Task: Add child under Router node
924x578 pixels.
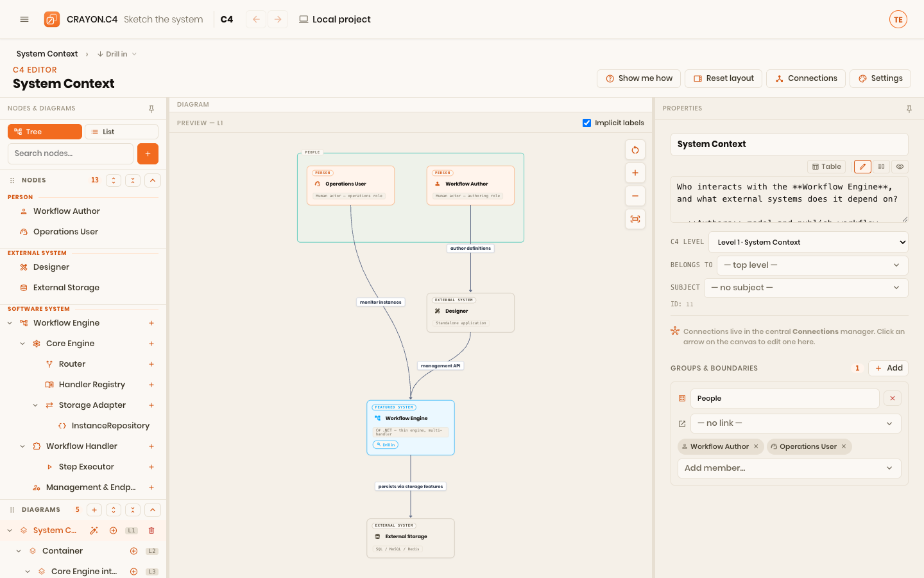Action: 151,364
